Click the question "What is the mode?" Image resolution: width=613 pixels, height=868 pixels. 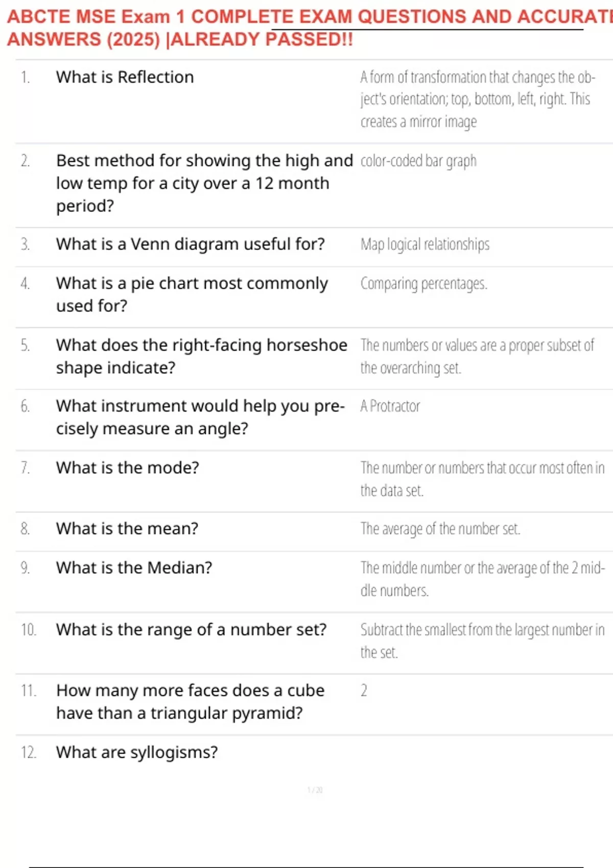click(128, 468)
